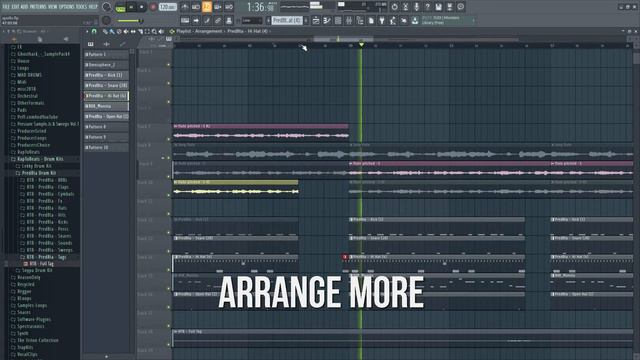
Task: Select the Draw pencil tool
Action: click(105, 31)
